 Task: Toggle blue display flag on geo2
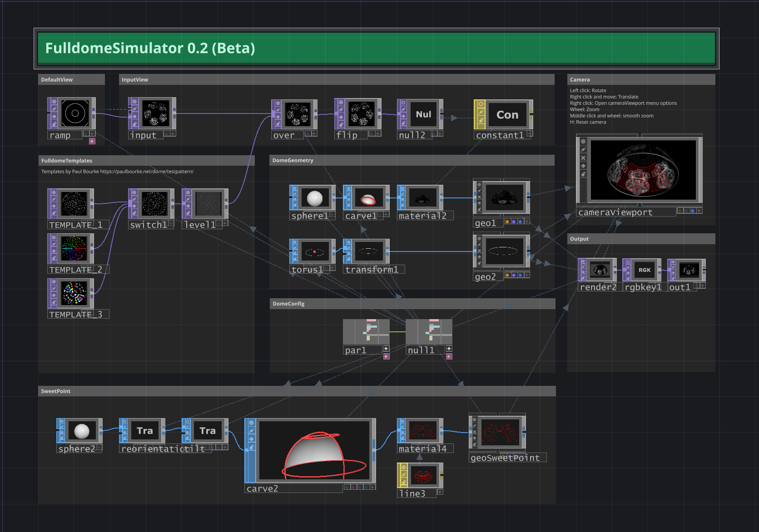coord(520,275)
